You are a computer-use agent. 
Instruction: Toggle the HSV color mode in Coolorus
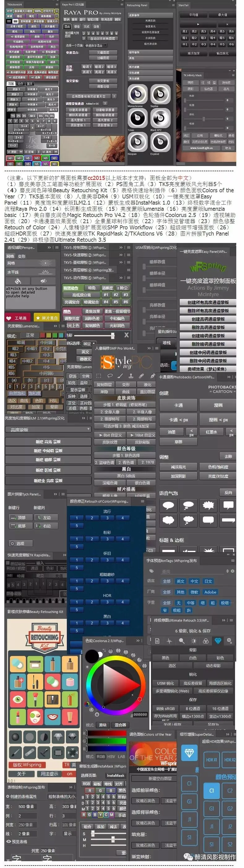click(111, 756)
